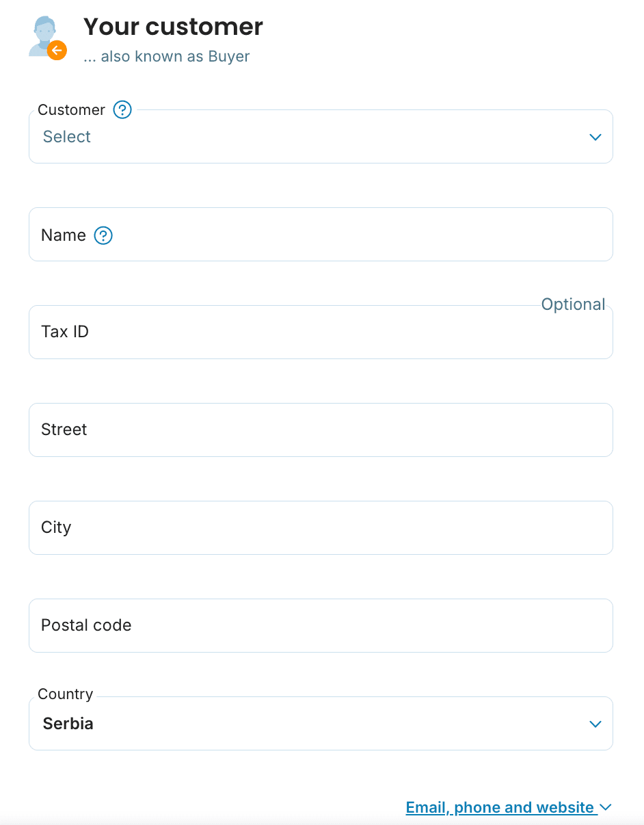Screen dimensions: 644x825
Task: Click the 'Optional' label above Tax ID
Action: [x=573, y=304]
